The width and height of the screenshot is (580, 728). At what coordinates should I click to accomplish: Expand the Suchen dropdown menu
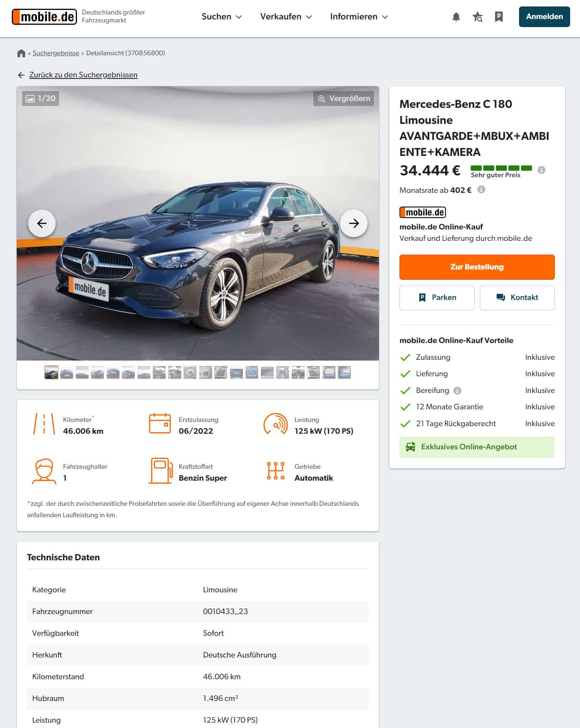click(x=222, y=17)
